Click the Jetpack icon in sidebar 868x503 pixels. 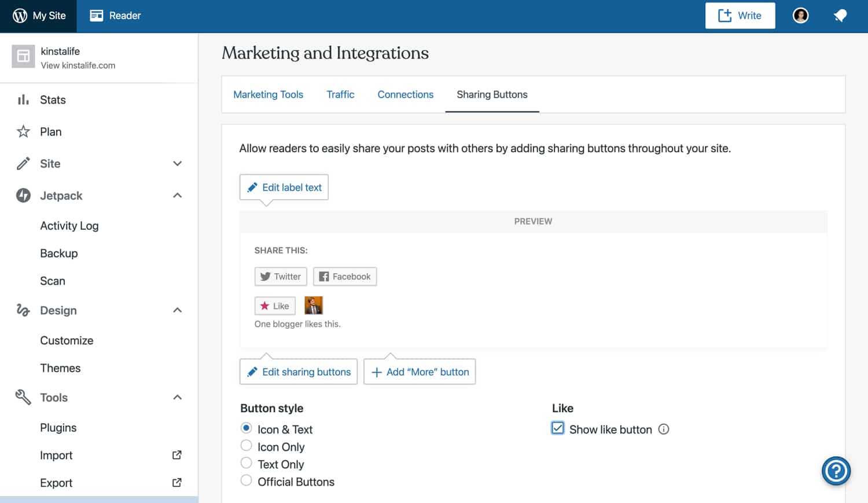coord(23,196)
